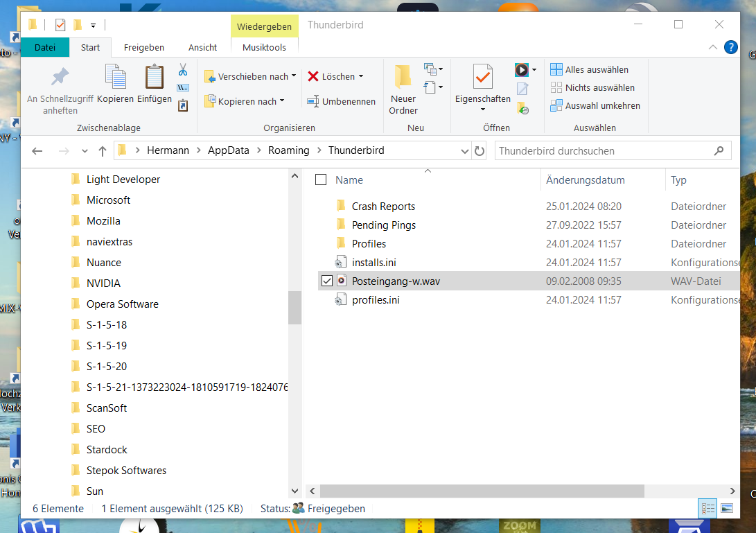Click the Neuer Ordner folder icon

click(403, 77)
